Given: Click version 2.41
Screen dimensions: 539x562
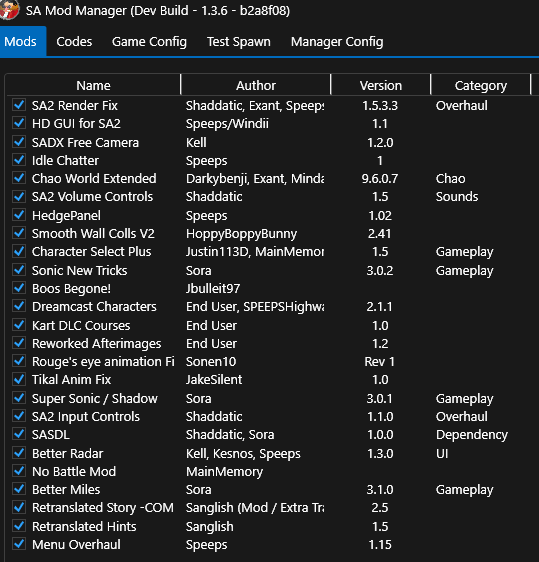Looking at the screenshot, I should [380, 234].
